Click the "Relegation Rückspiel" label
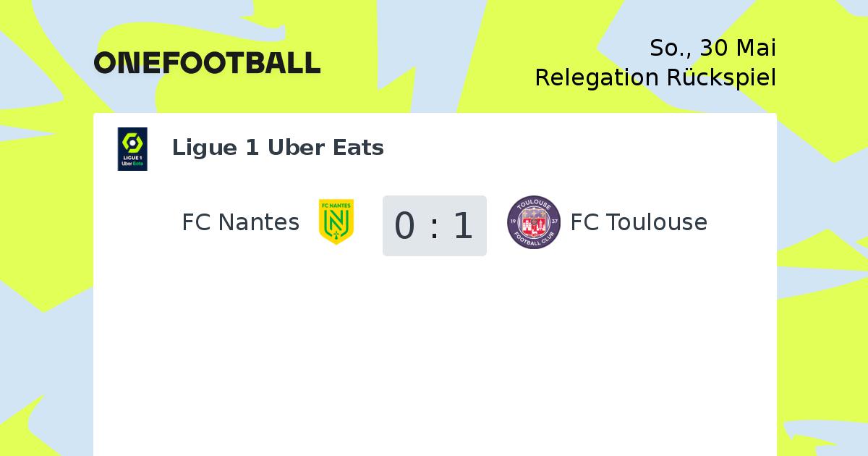 [x=655, y=77]
